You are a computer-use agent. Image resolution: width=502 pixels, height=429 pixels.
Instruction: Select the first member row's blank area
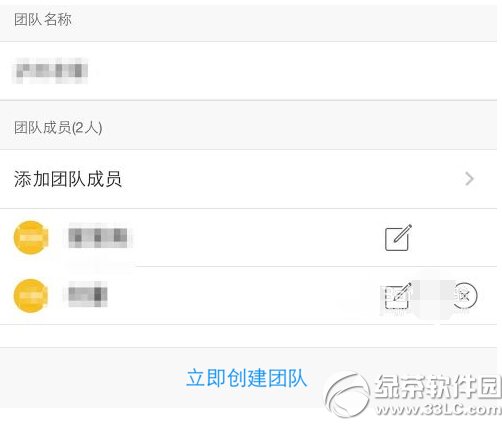point(257,238)
